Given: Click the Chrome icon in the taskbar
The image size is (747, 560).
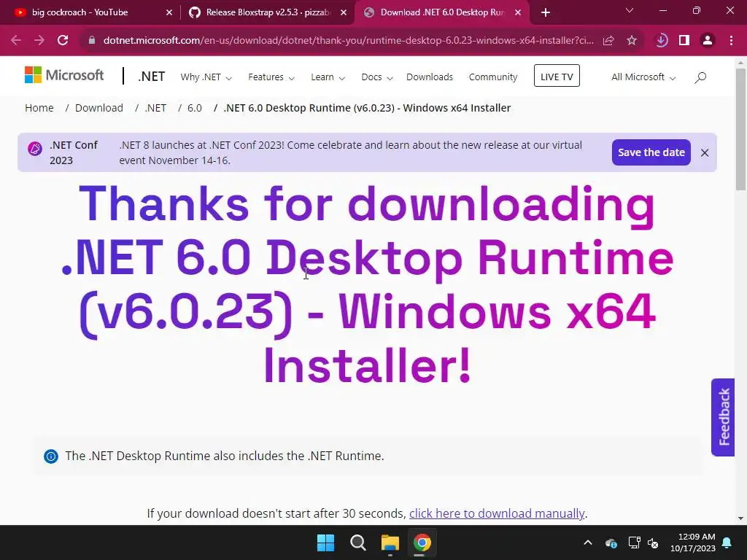Looking at the screenshot, I should (x=422, y=542).
